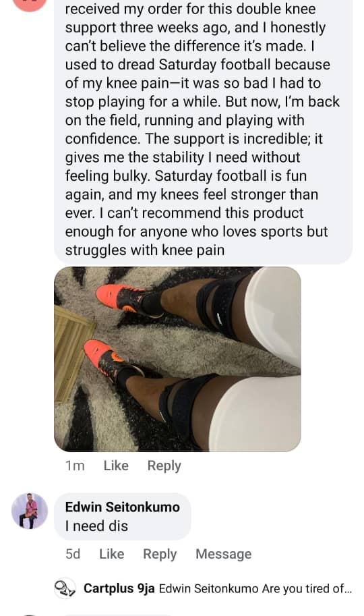Open the 1m timestamp of the review
The width and height of the screenshot is (364, 616).
[x=75, y=466]
